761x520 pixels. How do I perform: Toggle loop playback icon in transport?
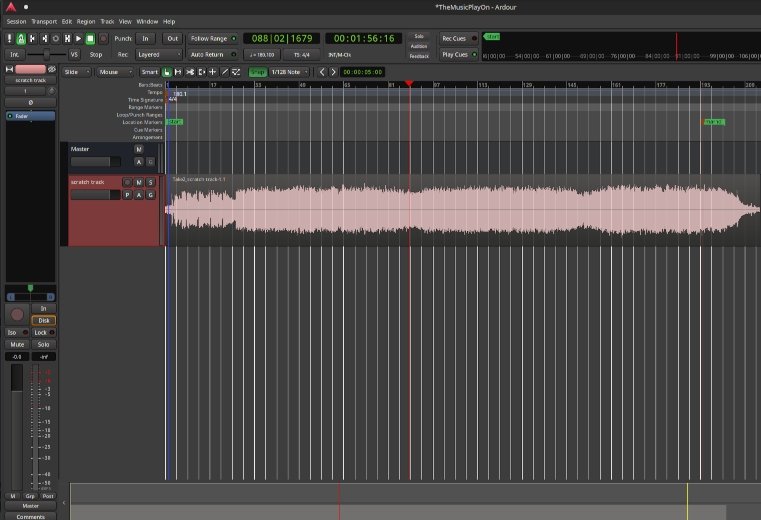(x=56, y=38)
